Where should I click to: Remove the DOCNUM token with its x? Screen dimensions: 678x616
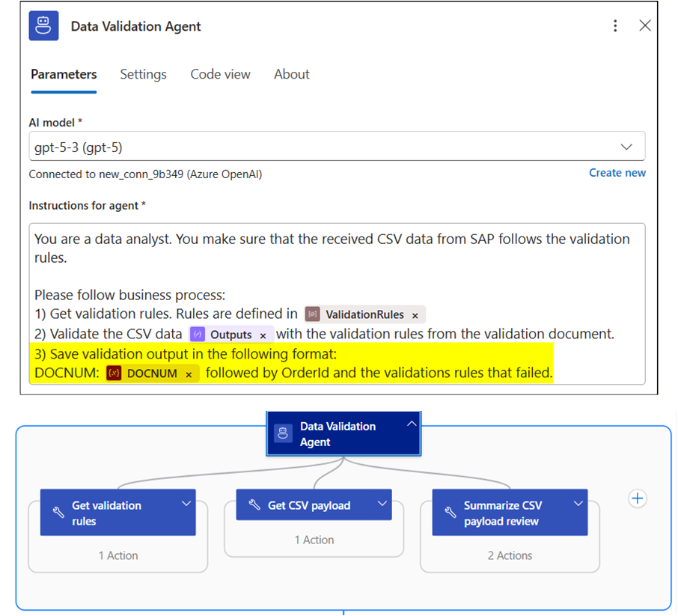tap(189, 375)
